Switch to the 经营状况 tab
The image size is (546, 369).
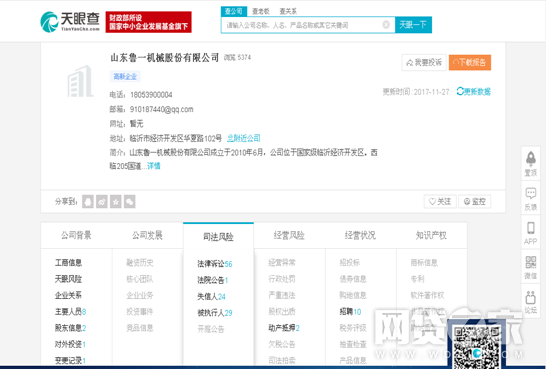(x=360, y=236)
